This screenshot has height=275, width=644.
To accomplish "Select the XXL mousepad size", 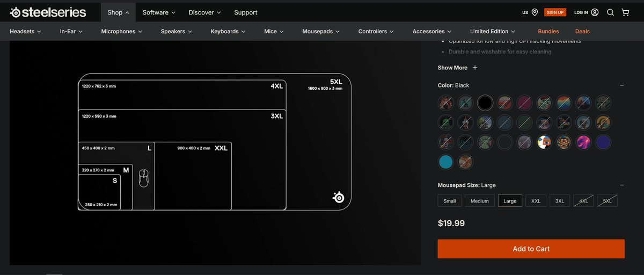I will click(x=536, y=201).
